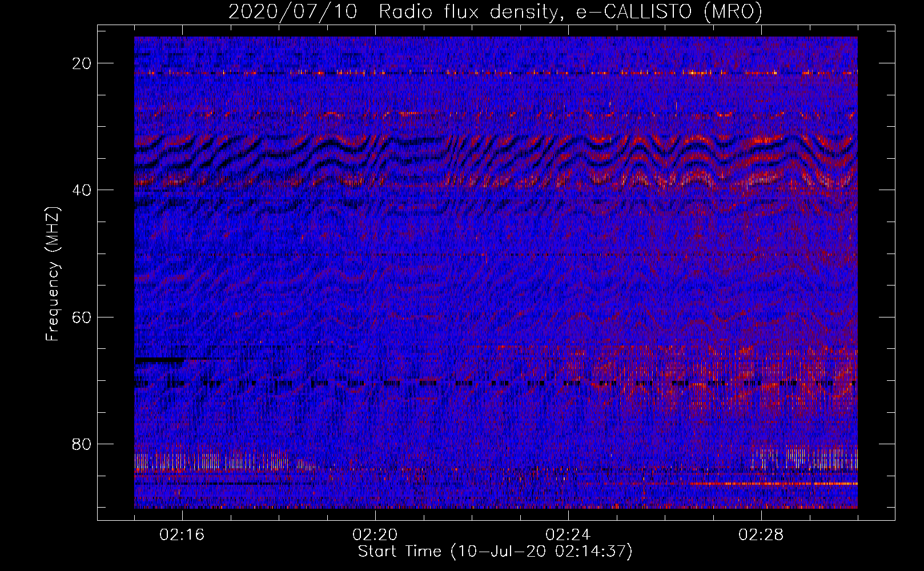The width and height of the screenshot is (924, 571).
Task: Click the '02:28' time tick label
Action: click(761, 534)
